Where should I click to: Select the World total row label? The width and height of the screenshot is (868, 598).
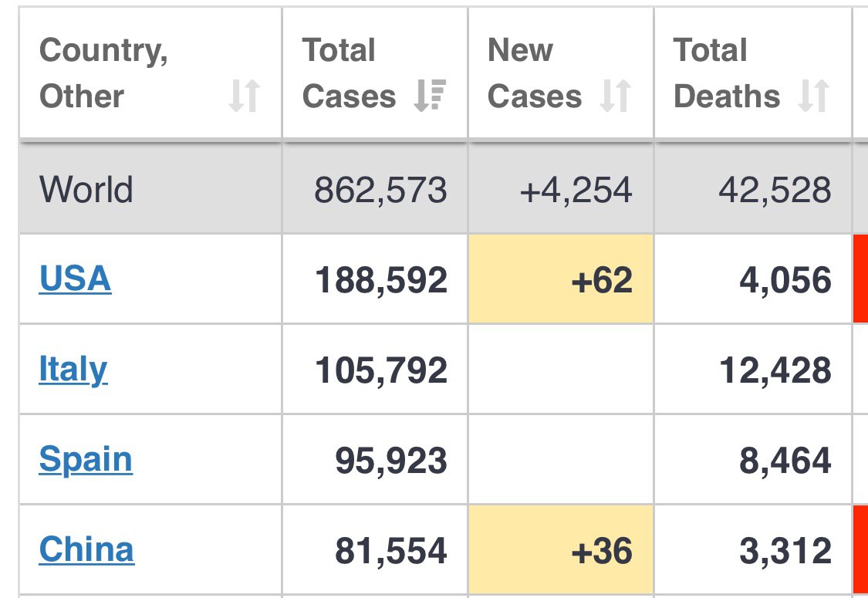[x=86, y=189]
